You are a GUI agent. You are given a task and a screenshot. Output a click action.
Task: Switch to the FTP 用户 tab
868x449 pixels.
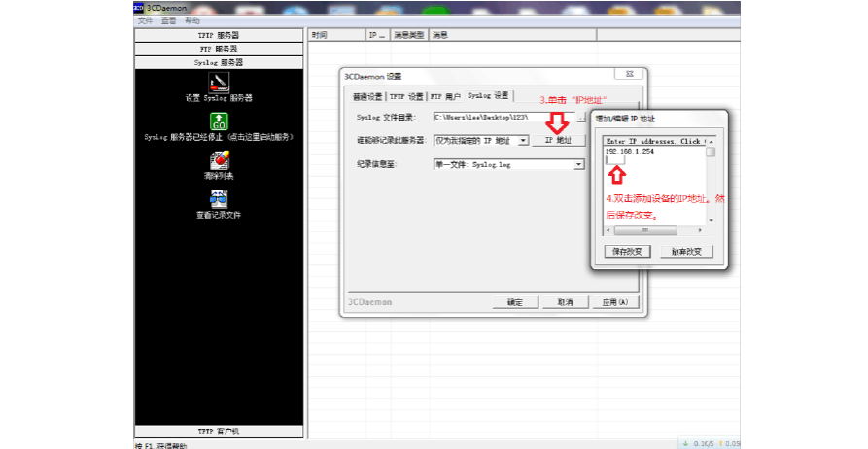[445, 97]
